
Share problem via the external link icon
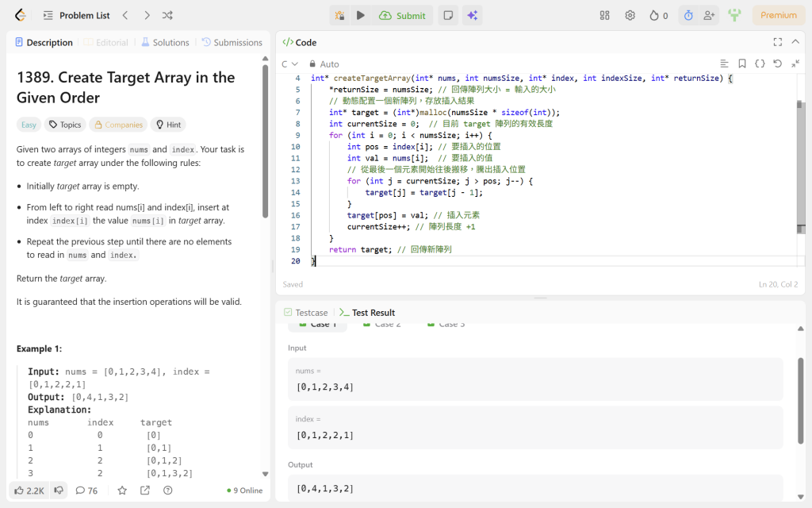[145, 491]
